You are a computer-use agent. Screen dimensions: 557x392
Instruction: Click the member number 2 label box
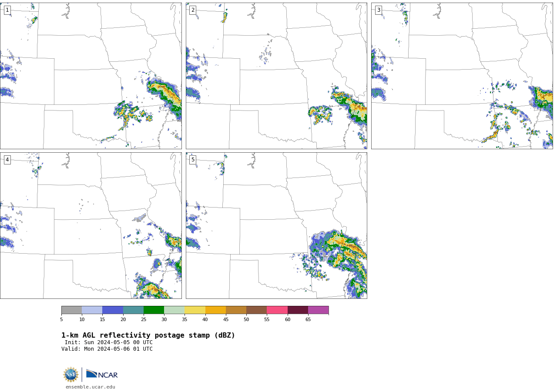(x=193, y=10)
